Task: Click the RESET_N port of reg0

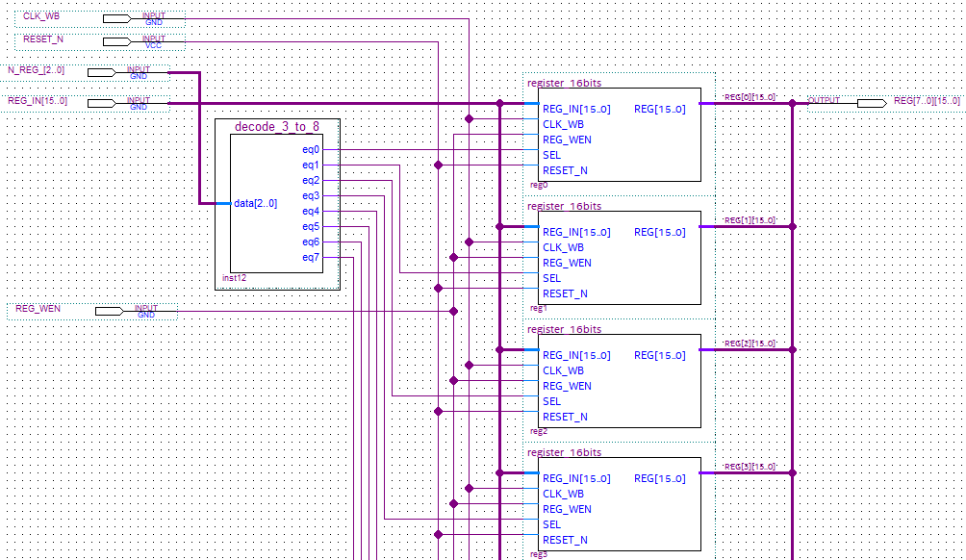Action: pyautogui.click(x=565, y=170)
